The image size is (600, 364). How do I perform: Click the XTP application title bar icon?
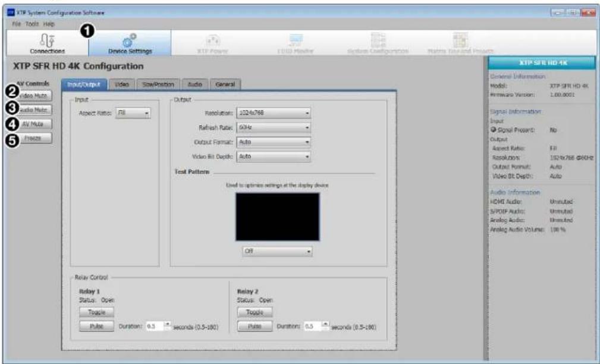click(x=11, y=12)
